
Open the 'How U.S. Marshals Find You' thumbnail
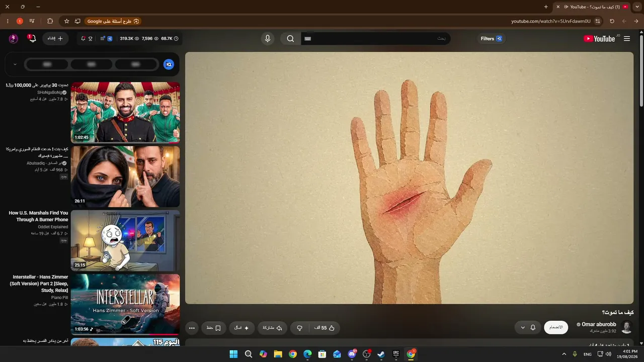pos(125,240)
